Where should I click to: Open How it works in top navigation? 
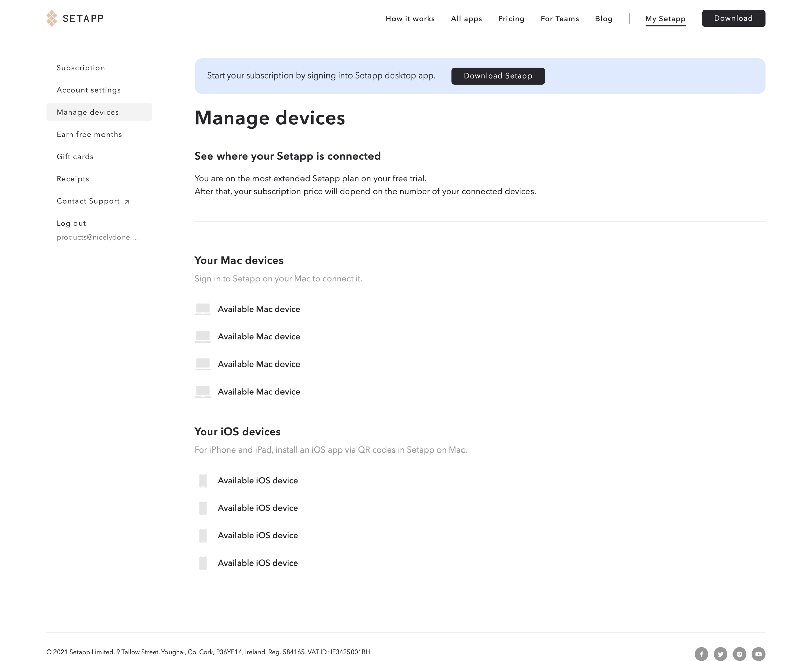click(410, 19)
